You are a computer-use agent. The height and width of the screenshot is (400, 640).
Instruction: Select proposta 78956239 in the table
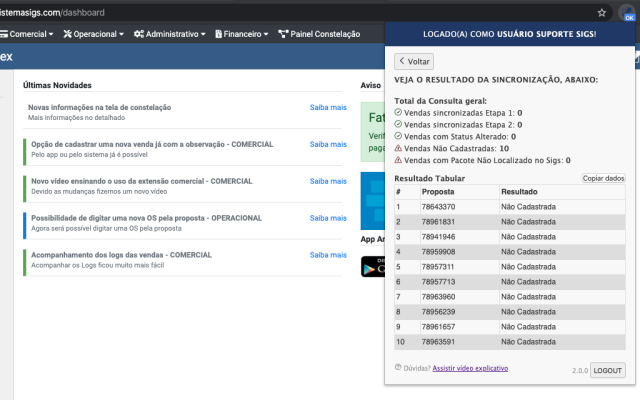coord(438,312)
